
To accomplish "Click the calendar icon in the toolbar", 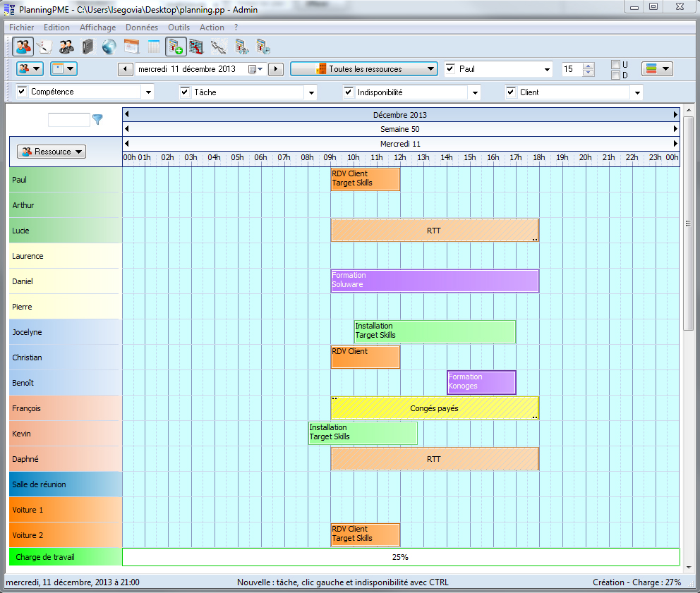I will 131,47.
